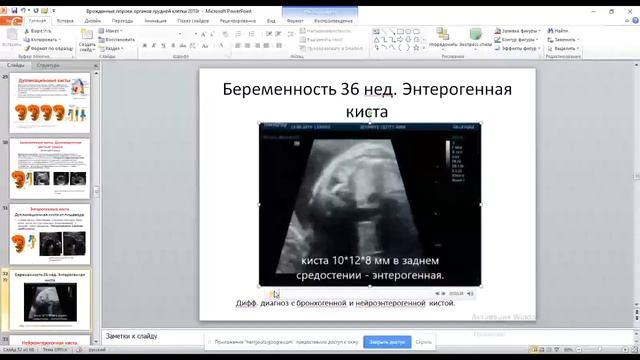
Task: Undo the last action
Action: click(x=23, y=11)
